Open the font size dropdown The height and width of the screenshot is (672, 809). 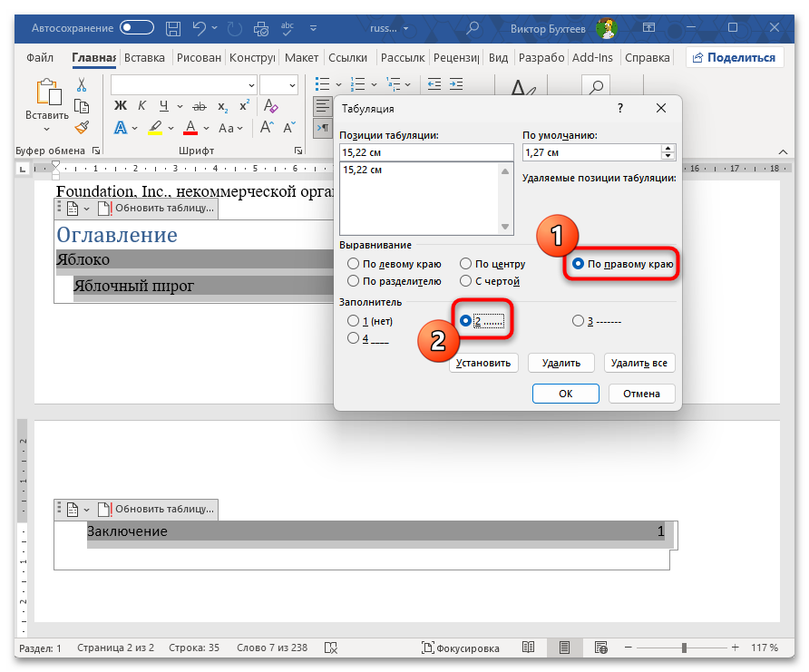(293, 85)
